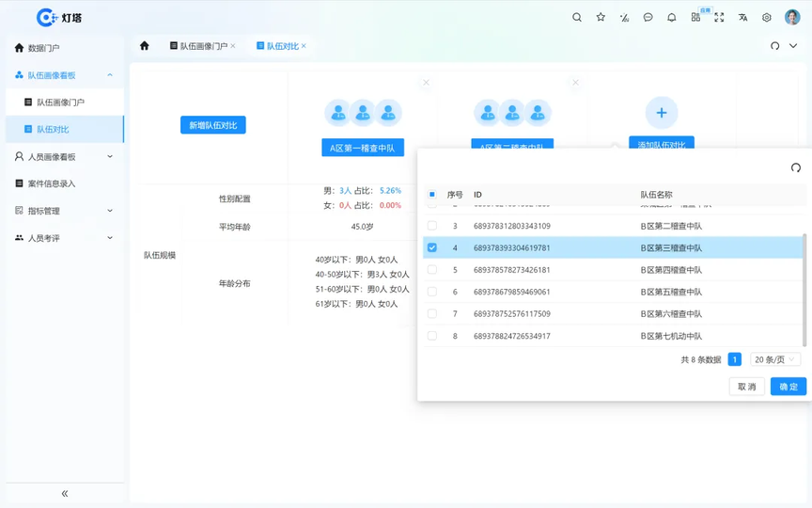
Task: Close the 队伍画像门户 tab
Action: [x=233, y=45]
